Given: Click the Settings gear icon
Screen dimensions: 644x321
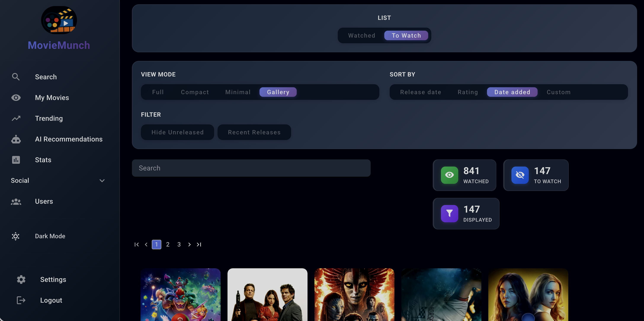Looking at the screenshot, I should (x=21, y=280).
